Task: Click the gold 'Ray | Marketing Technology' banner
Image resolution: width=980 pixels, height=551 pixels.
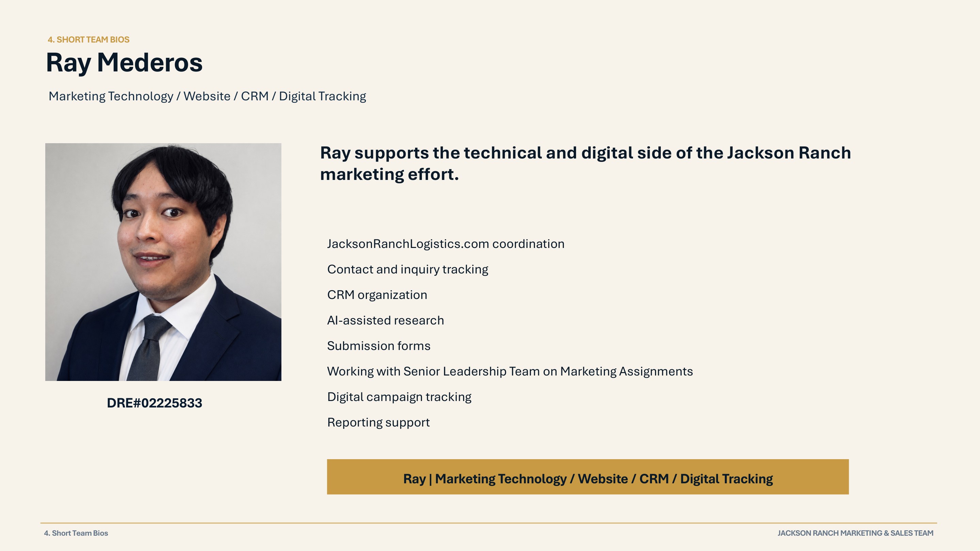Action: (x=588, y=477)
